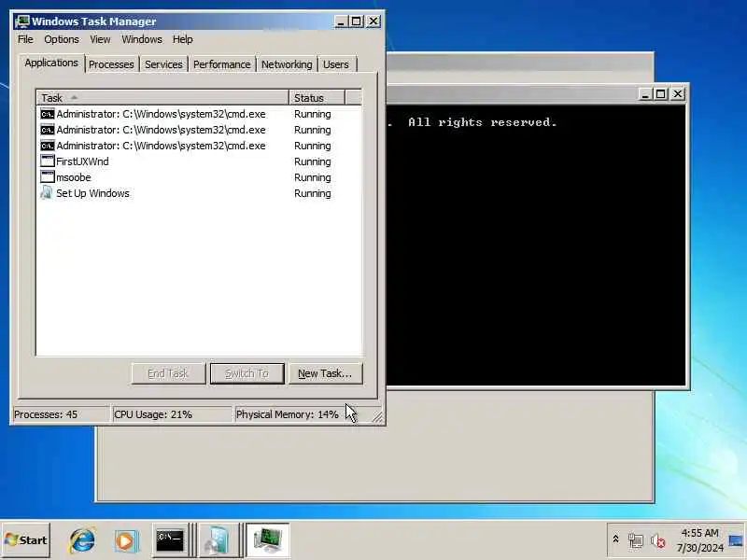Switch to the Processes tab
Screen dimensions: 747x560
click(111, 64)
